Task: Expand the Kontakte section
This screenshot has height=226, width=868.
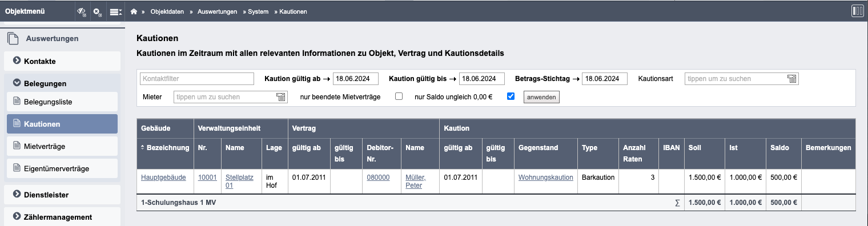Action: (62, 61)
